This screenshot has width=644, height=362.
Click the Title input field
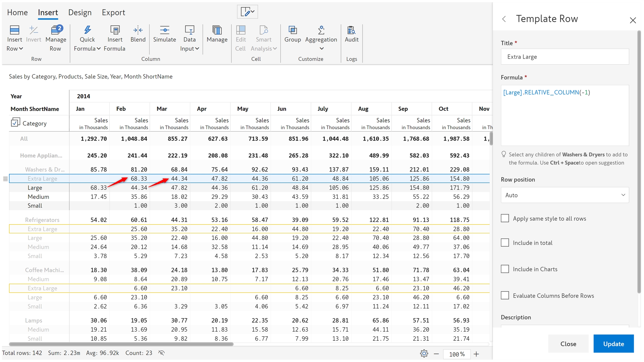565,57
